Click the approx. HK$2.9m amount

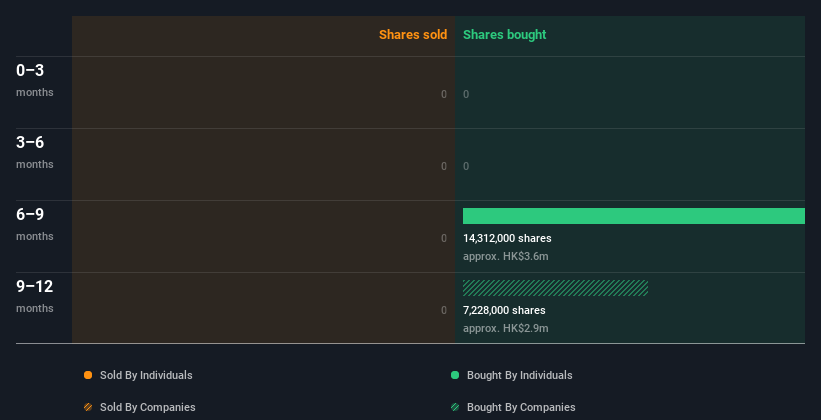[506, 328]
